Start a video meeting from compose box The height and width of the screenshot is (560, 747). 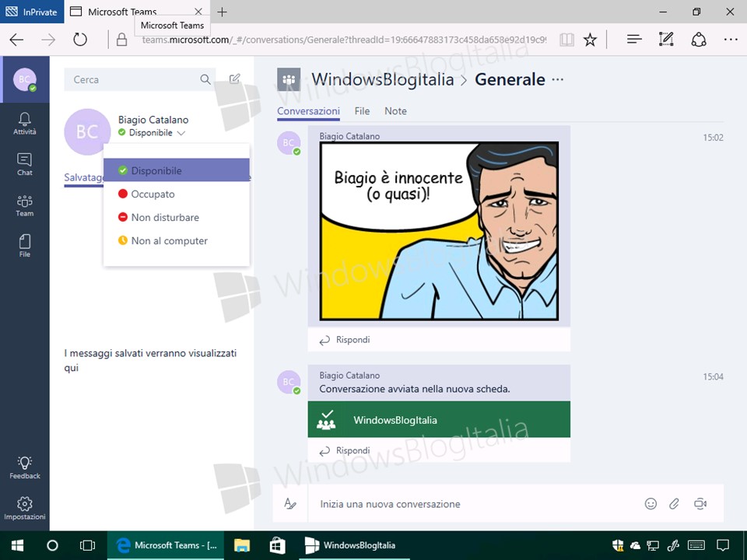click(x=700, y=503)
